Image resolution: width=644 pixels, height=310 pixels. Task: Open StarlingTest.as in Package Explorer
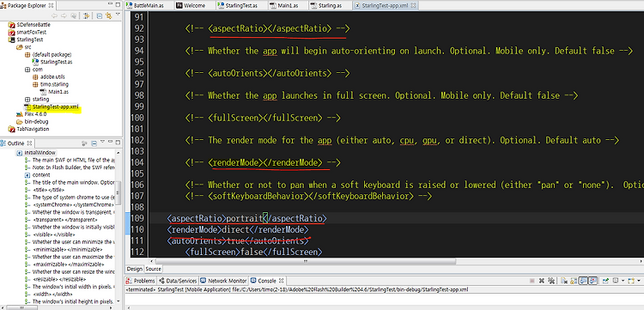point(52,62)
